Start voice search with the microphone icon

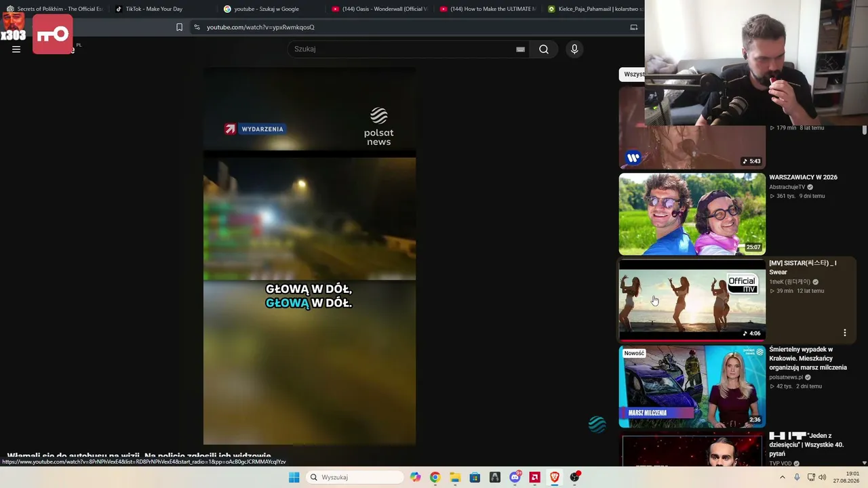[x=574, y=49]
